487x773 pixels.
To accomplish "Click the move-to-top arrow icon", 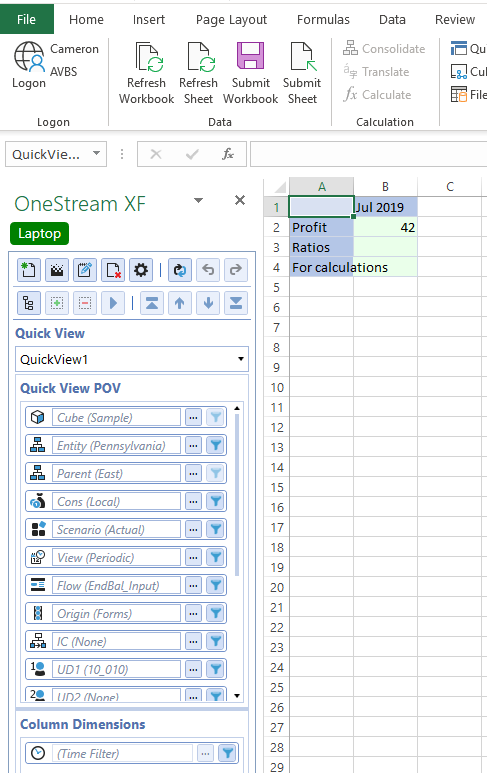I will pos(152,303).
